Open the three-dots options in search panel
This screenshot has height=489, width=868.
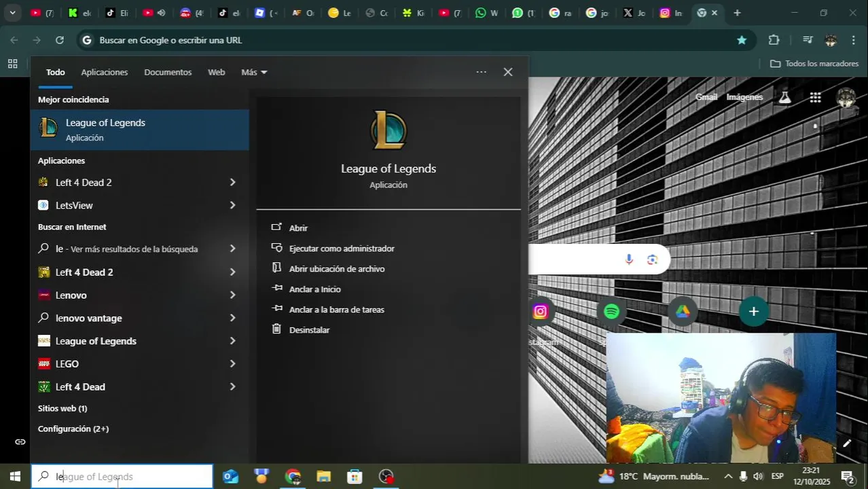(482, 72)
